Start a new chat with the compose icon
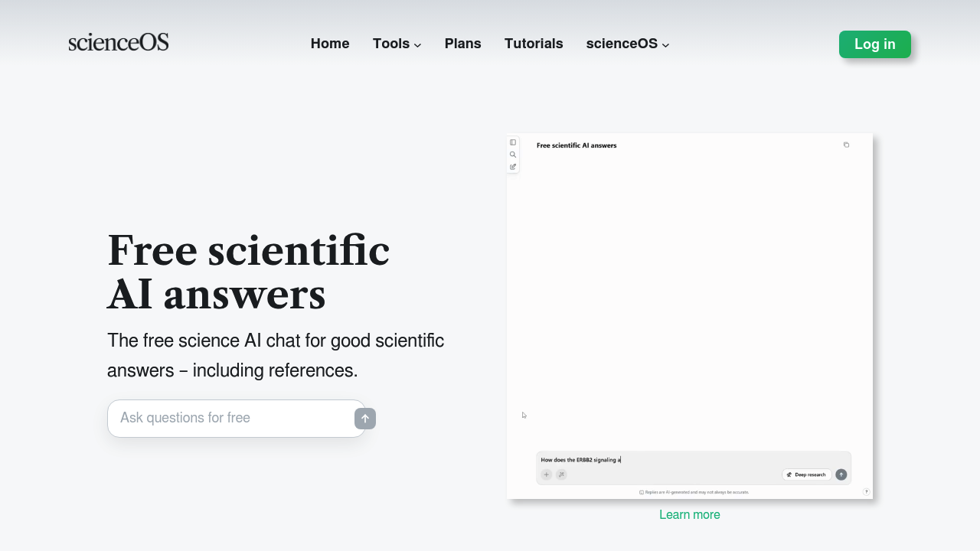Image resolution: width=980 pixels, height=551 pixels. click(x=513, y=167)
